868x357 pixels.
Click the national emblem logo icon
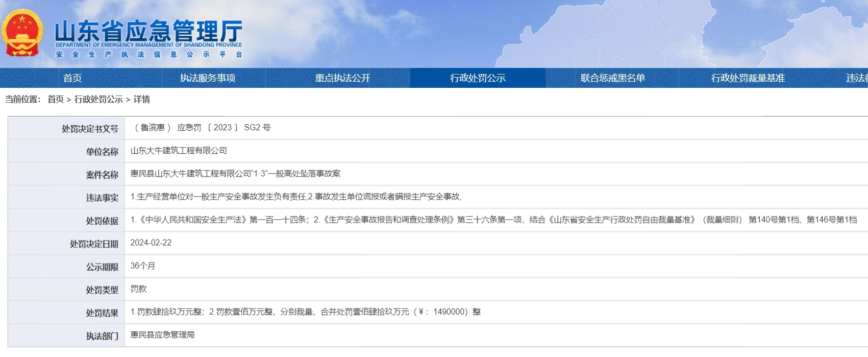(22, 33)
